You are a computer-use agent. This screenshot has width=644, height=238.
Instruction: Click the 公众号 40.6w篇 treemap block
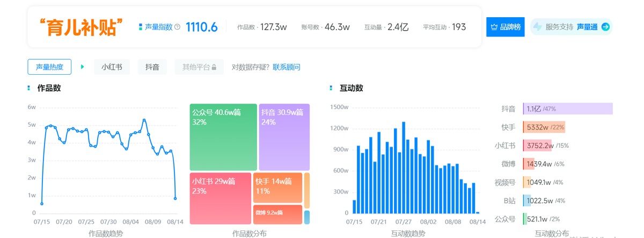click(x=223, y=138)
